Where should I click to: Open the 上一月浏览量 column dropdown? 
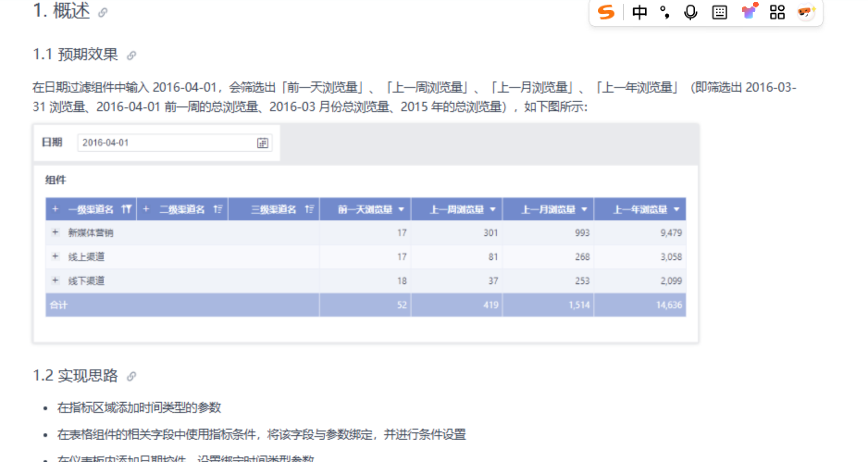[584, 210]
